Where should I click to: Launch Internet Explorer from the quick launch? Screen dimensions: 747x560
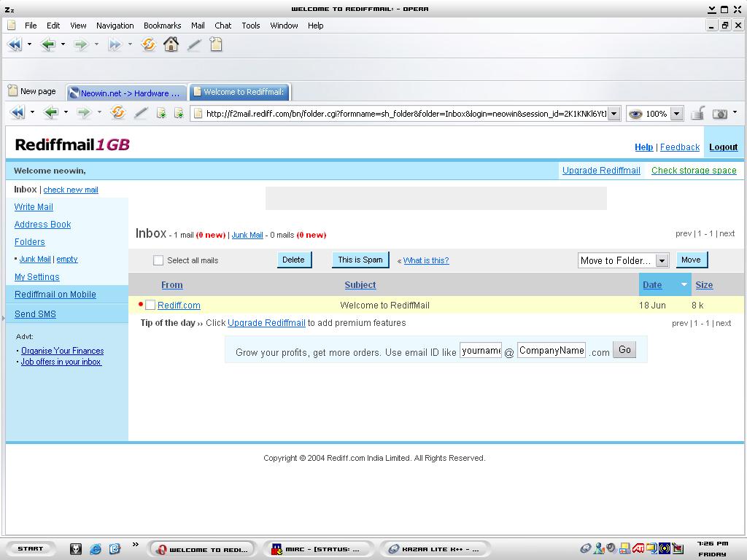pos(96,549)
